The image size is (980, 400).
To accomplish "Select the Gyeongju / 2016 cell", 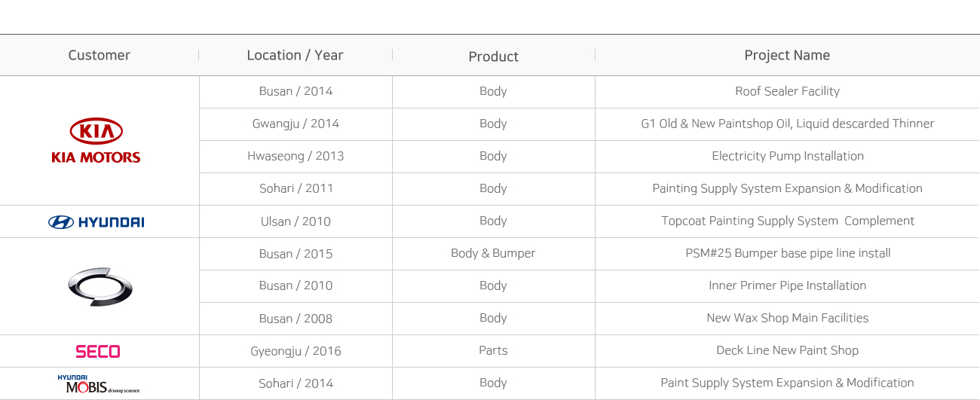I will pyautogui.click(x=296, y=351).
